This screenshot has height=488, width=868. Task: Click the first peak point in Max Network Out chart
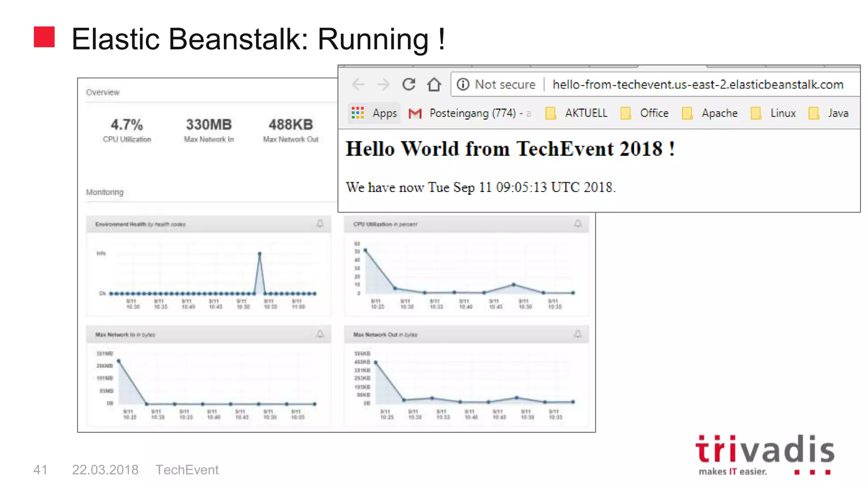click(x=376, y=363)
